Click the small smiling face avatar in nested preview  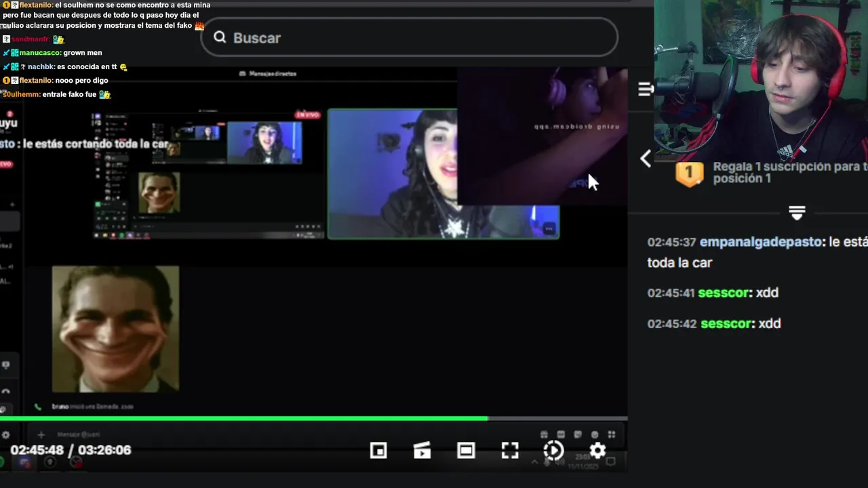(x=159, y=192)
